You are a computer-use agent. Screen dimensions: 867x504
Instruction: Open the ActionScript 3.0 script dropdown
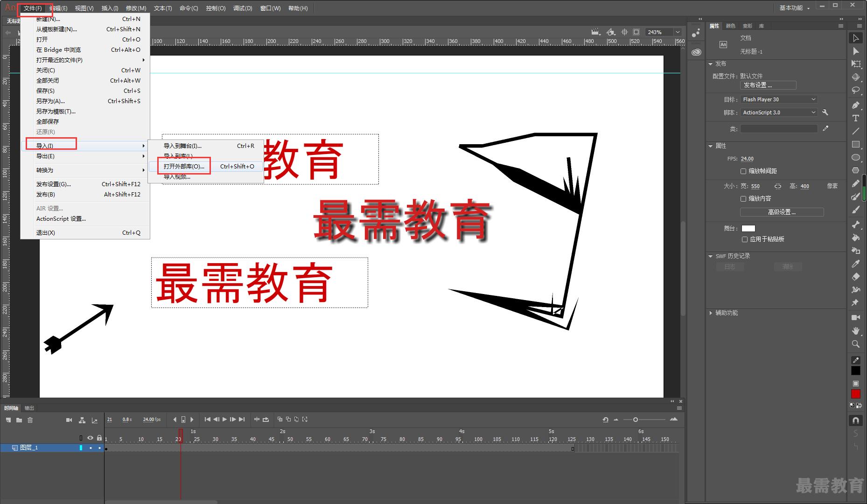click(779, 112)
